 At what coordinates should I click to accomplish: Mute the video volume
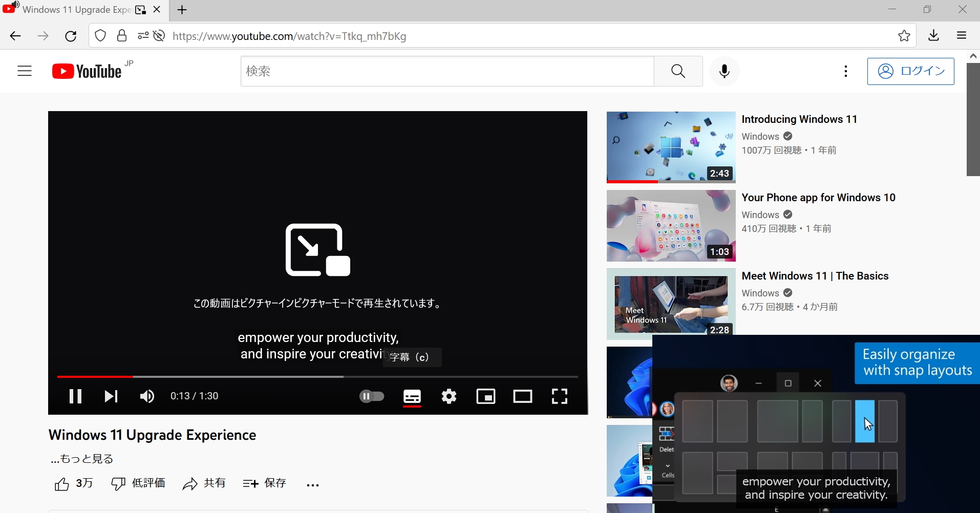[147, 396]
